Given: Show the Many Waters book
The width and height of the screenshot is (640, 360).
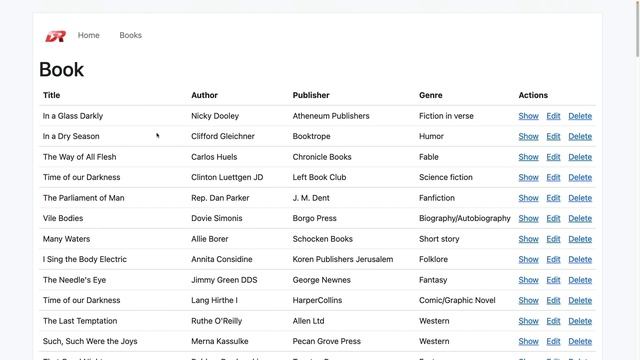Looking at the screenshot, I should pos(529,239).
